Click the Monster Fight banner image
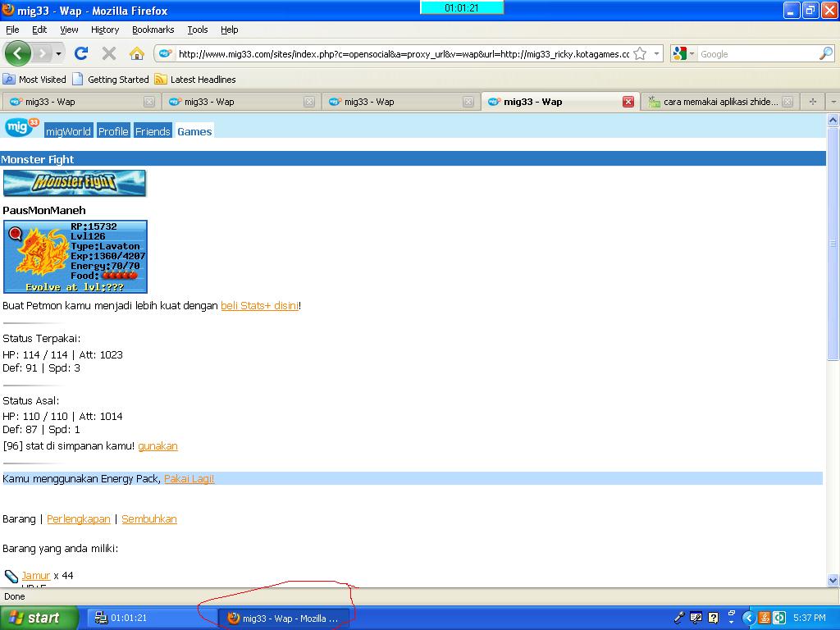The width and height of the screenshot is (840, 630). click(75, 183)
